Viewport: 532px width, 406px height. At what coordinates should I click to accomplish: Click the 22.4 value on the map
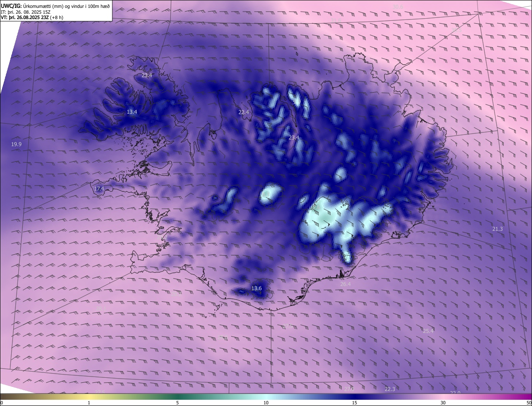pyautogui.click(x=244, y=112)
